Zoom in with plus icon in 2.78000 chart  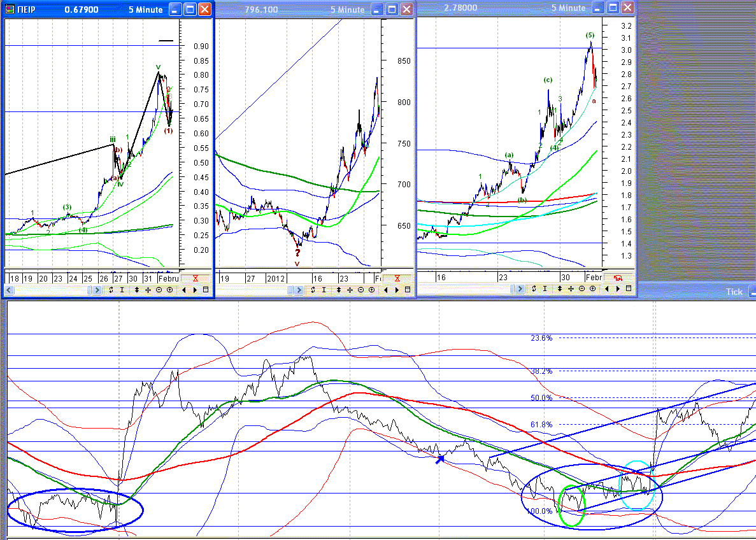[592, 288]
